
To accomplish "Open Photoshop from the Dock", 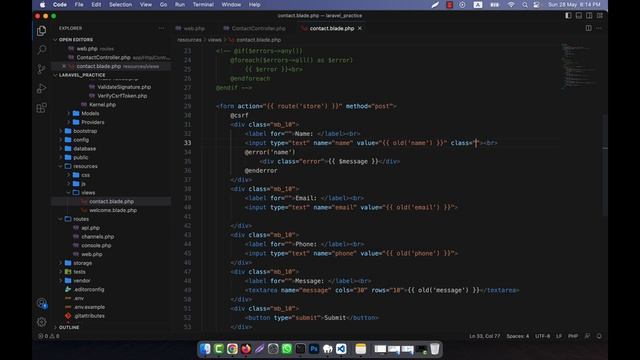I will 314,349.
